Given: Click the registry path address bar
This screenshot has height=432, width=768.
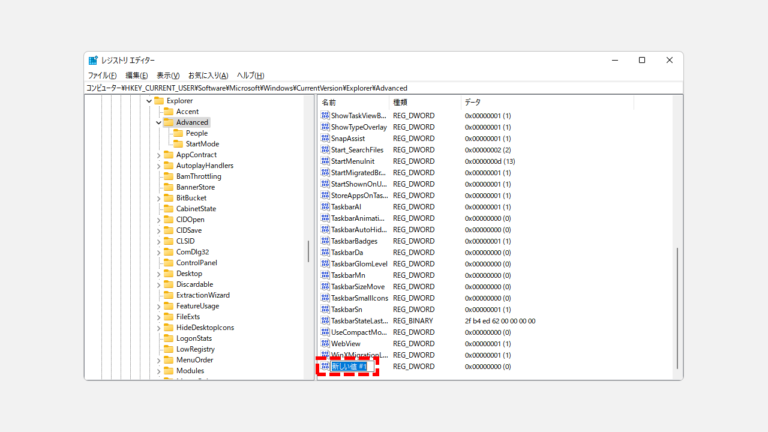Looking at the screenshot, I should coord(384,88).
